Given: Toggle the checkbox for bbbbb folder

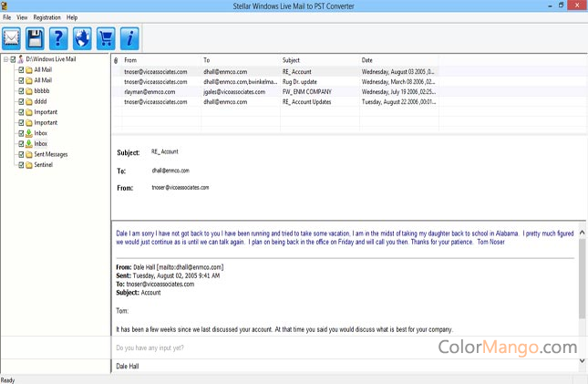Looking at the screenshot, I should pos(21,91).
